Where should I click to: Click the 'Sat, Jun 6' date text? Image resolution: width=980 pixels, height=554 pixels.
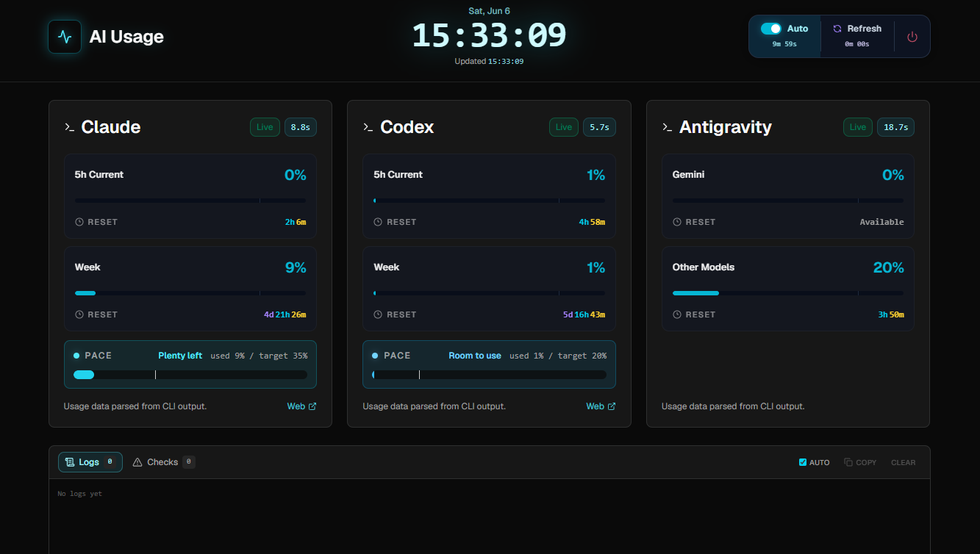489,11
